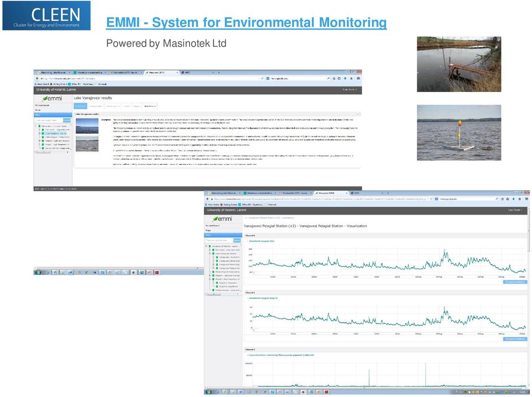The width and height of the screenshot is (532, 397).
Task: Go back in the Pelagial Station visualization browser window
Action: coord(208,199)
